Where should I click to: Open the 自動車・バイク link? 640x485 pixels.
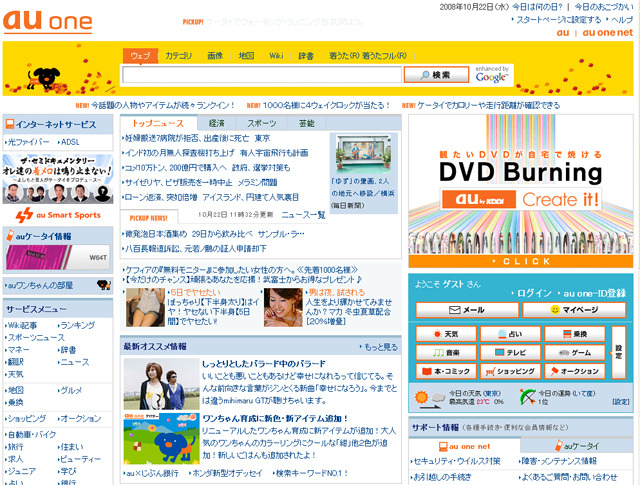(x=32, y=434)
